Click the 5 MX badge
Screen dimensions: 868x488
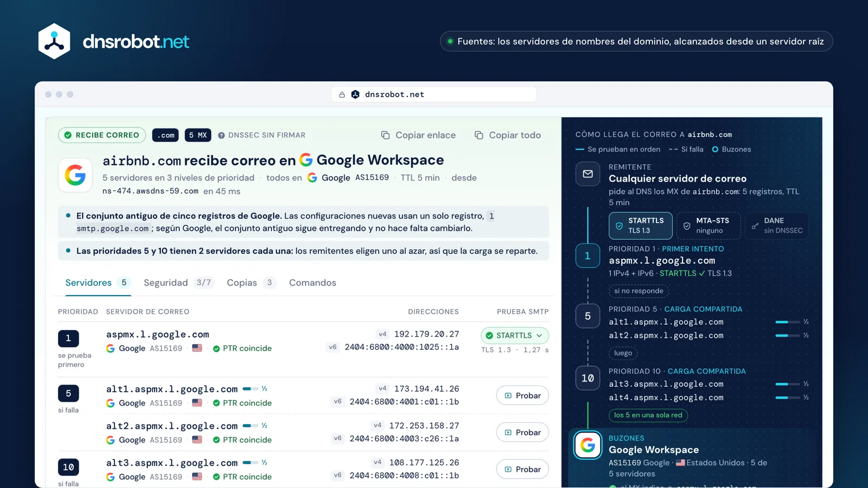point(198,135)
